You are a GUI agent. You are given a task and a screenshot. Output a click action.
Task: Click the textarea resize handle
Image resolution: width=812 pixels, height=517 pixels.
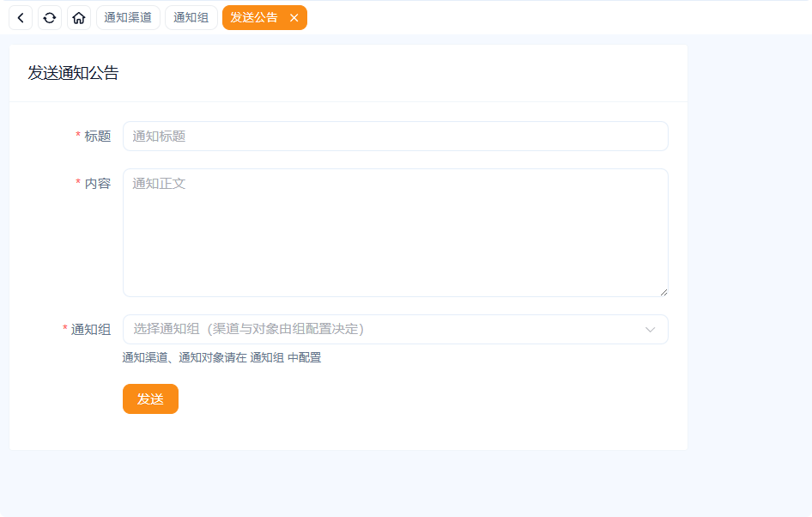pos(664,292)
